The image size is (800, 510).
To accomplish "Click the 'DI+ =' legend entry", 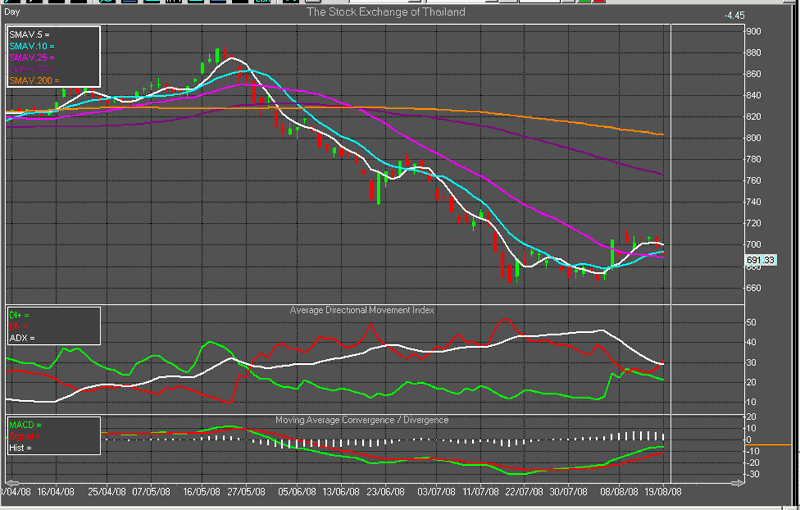I will coord(19,316).
